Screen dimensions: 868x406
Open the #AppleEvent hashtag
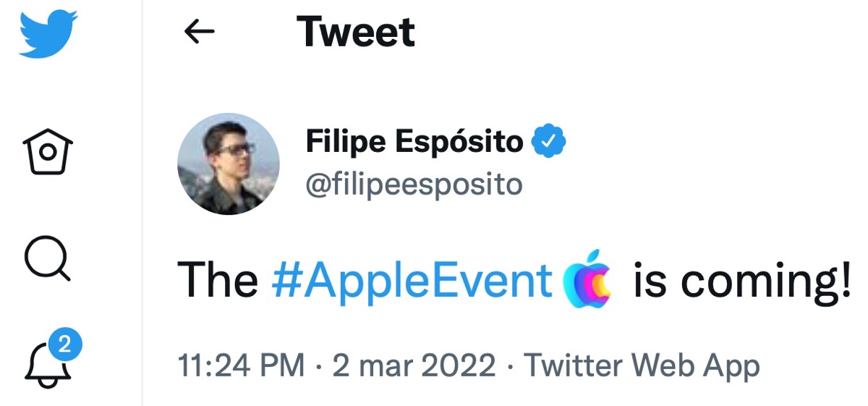click(x=412, y=280)
